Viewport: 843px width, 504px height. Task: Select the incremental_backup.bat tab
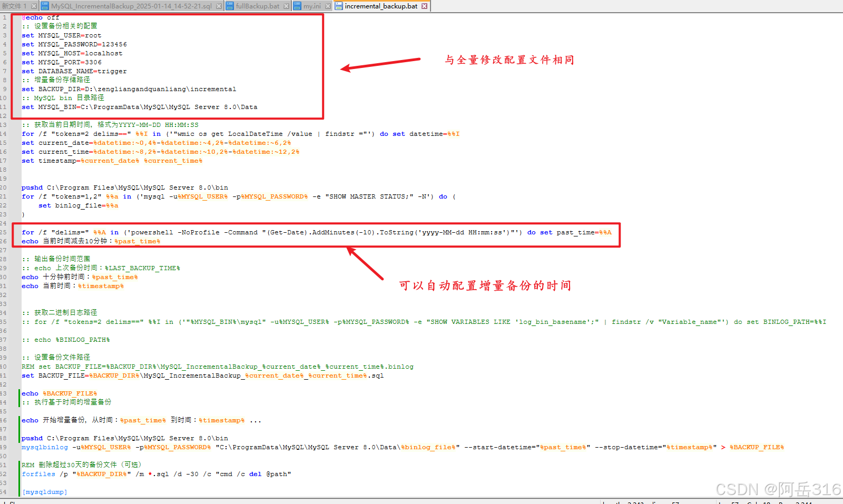(381, 6)
